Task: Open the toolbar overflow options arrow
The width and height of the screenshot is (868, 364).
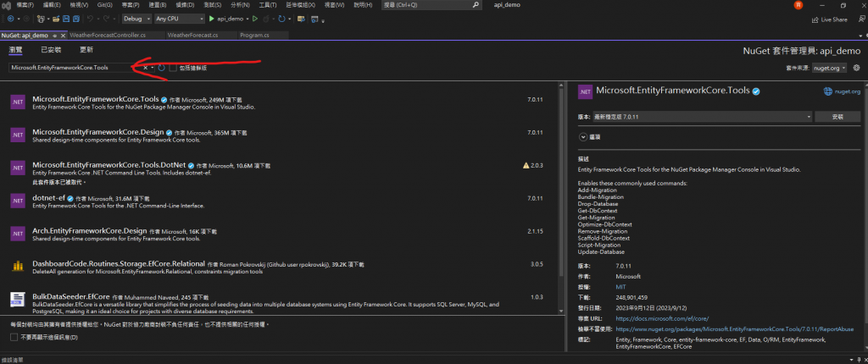Action: [323, 21]
